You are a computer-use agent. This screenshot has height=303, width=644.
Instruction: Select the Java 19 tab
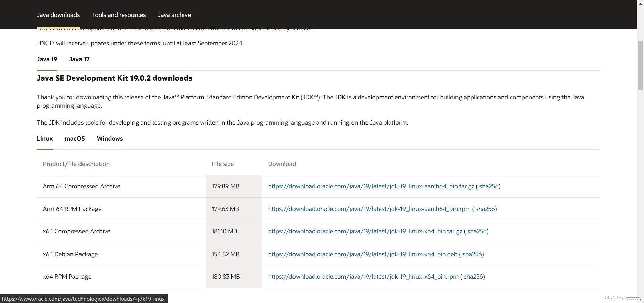(x=47, y=59)
